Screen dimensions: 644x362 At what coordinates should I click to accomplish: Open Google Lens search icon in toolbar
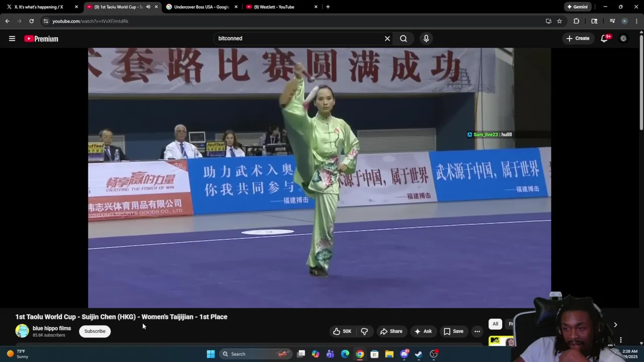click(x=594, y=21)
